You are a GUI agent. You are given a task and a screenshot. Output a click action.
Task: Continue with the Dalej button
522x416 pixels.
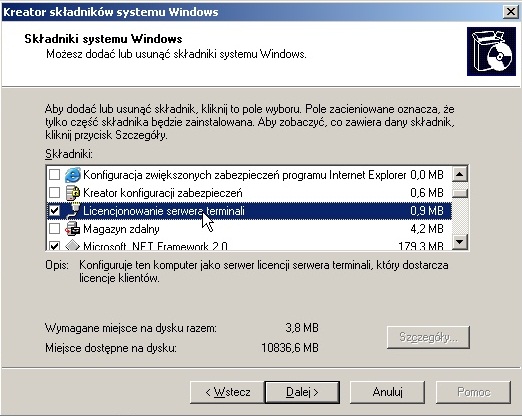point(302,392)
